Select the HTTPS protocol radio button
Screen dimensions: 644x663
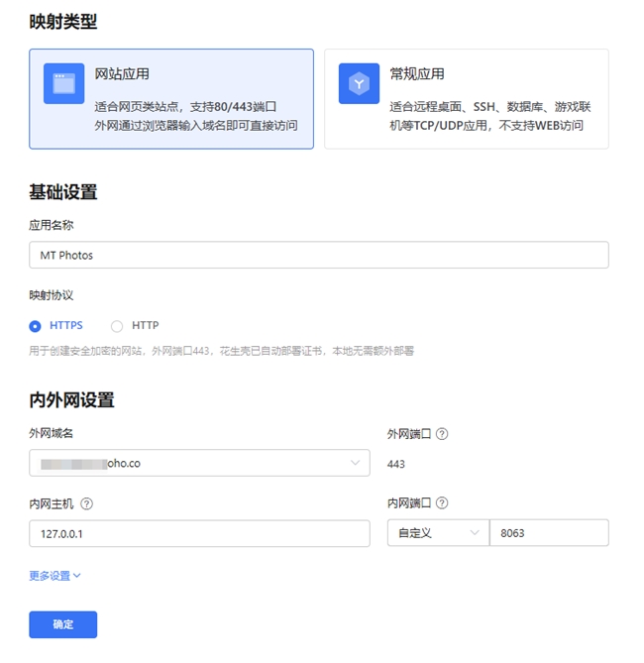(36, 326)
